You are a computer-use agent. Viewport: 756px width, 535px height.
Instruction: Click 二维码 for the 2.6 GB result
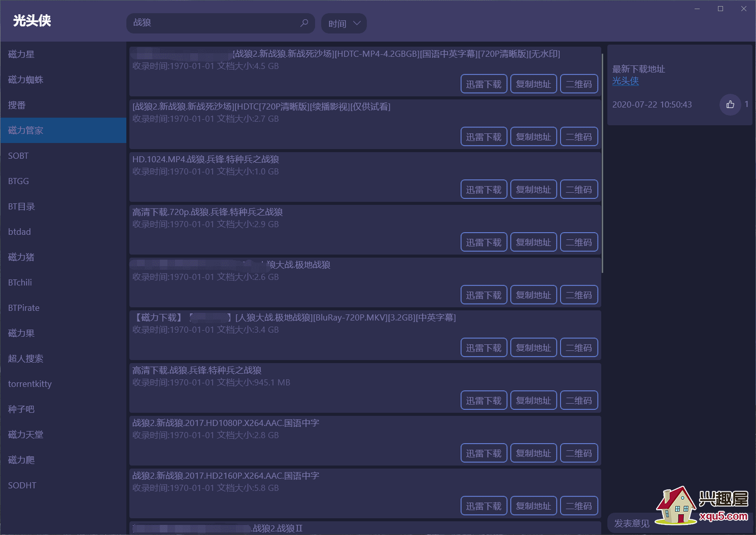click(x=579, y=295)
